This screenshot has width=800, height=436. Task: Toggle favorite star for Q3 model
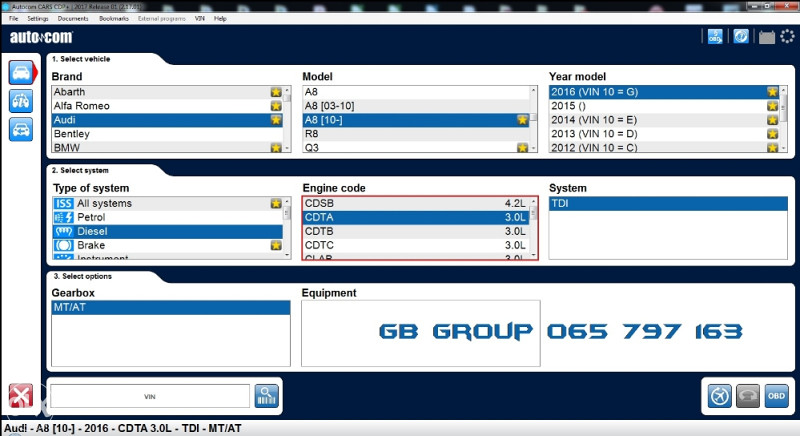(522, 147)
